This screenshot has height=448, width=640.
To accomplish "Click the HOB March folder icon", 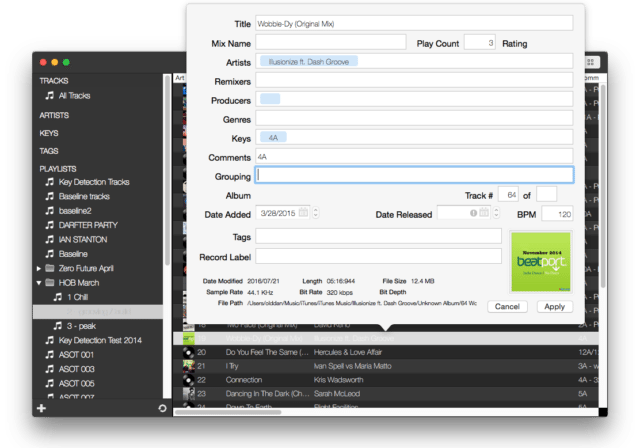I will 50,282.
